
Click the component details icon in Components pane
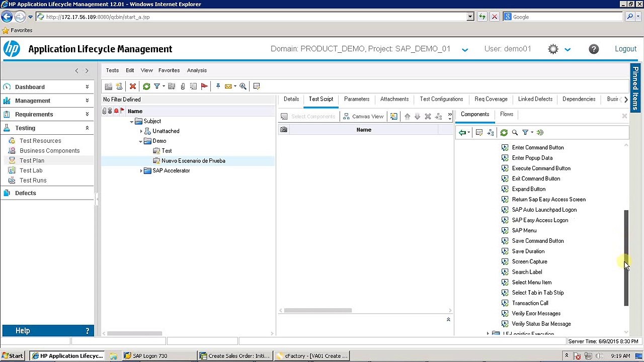[479, 133]
